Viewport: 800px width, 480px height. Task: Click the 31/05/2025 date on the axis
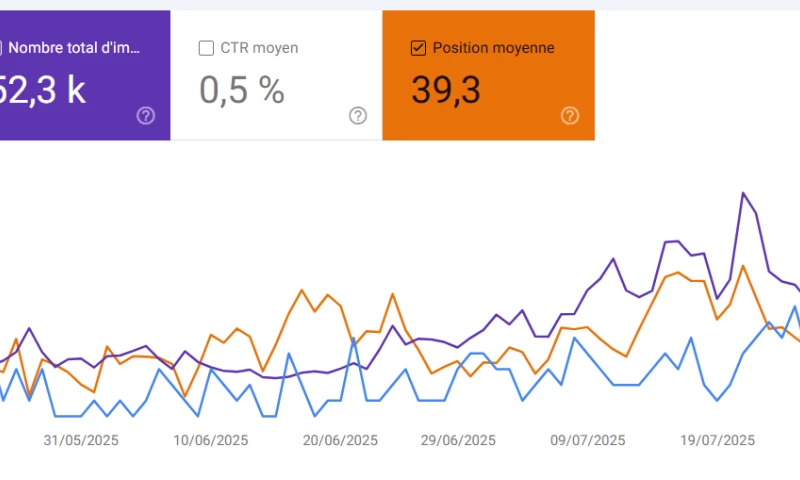coord(82,440)
